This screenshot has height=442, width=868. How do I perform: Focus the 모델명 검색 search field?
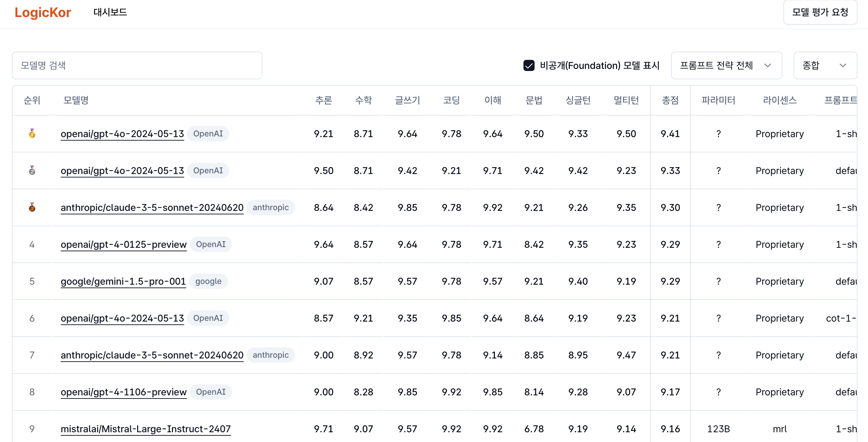click(x=137, y=65)
